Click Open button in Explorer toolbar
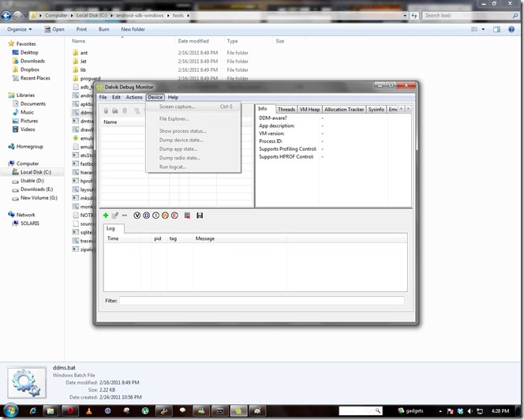The height and width of the screenshot is (420, 524). click(54, 29)
